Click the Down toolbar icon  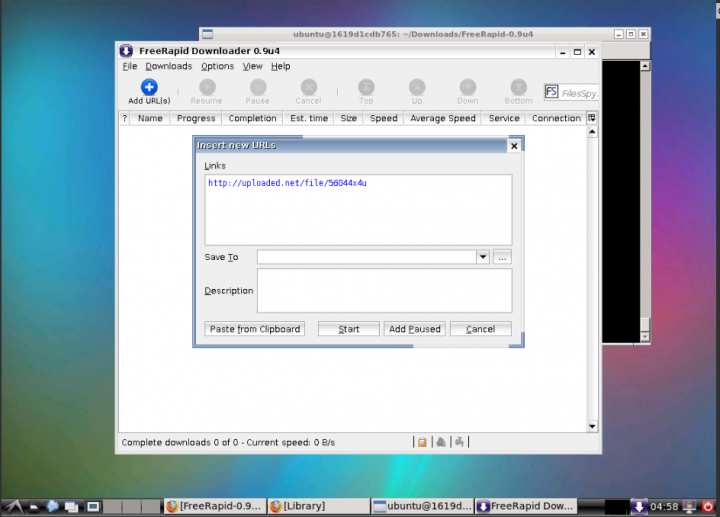[x=467, y=87]
